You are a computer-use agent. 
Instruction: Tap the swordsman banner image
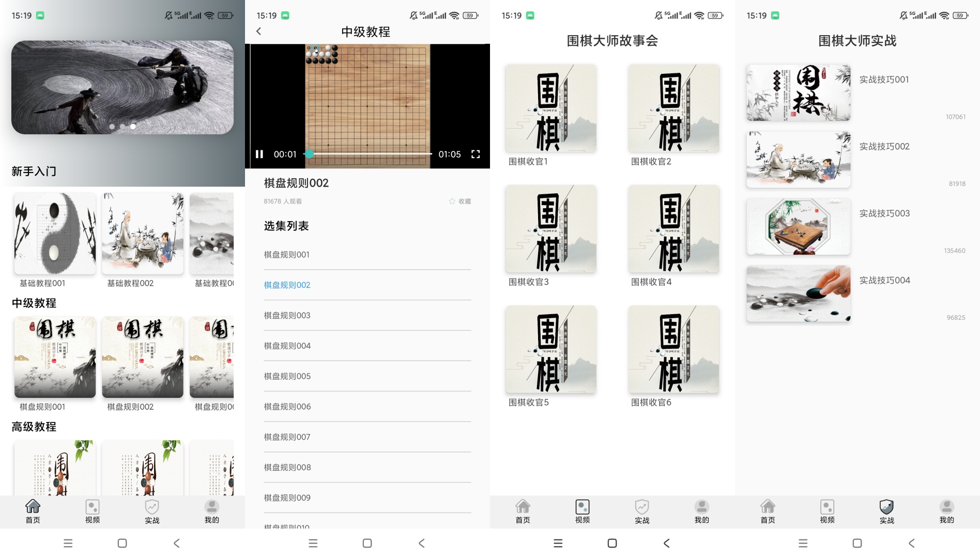(122, 87)
